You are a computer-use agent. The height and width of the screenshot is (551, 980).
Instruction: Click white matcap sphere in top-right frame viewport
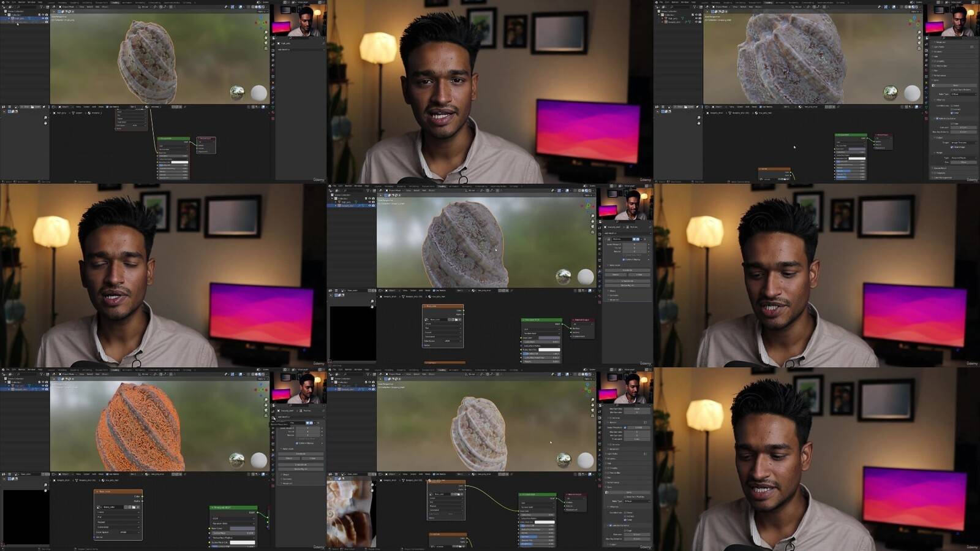912,93
